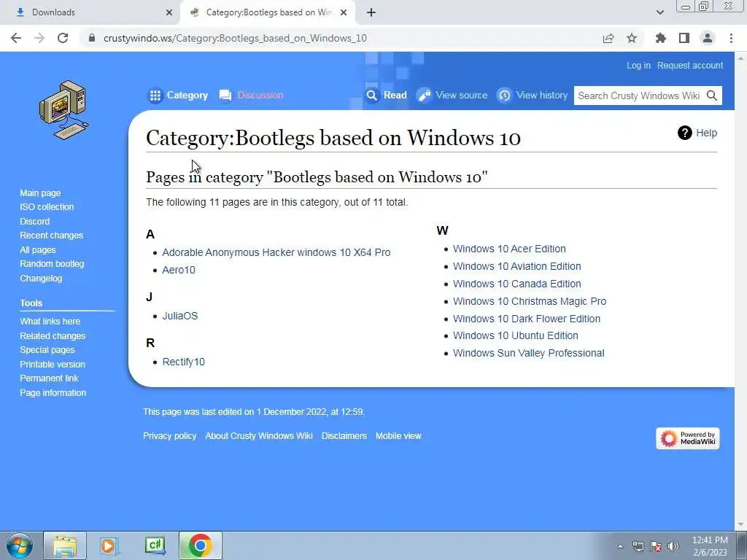Open Windows 10 Christmas Magic Pro link

click(530, 301)
